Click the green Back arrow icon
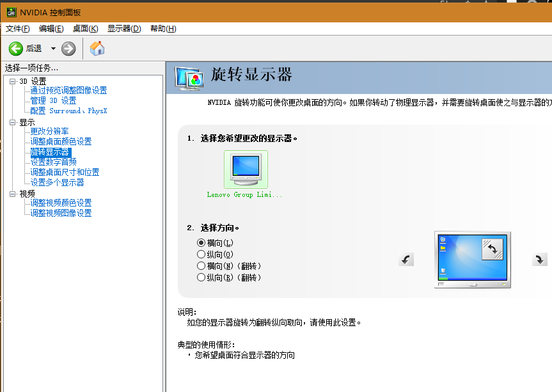The height and width of the screenshot is (392, 552). coord(16,49)
